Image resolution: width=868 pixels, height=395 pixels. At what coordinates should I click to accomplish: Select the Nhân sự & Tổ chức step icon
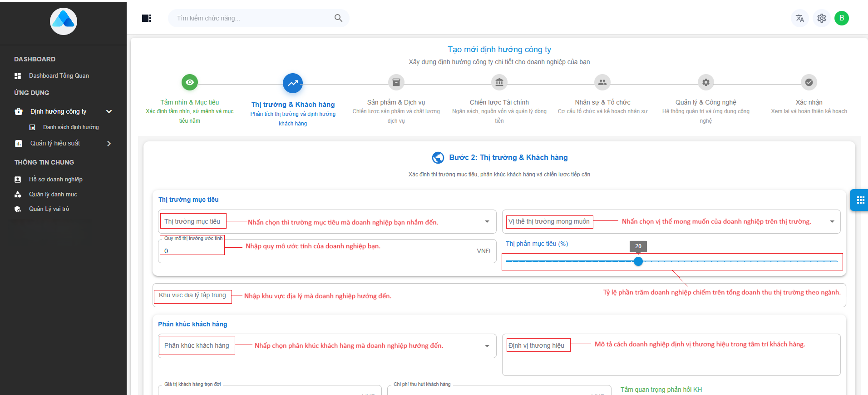click(602, 82)
